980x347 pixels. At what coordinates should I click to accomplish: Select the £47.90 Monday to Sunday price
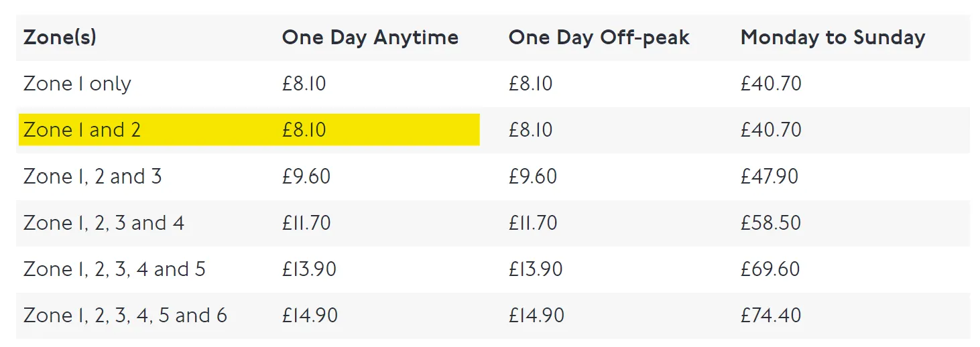[771, 176]
